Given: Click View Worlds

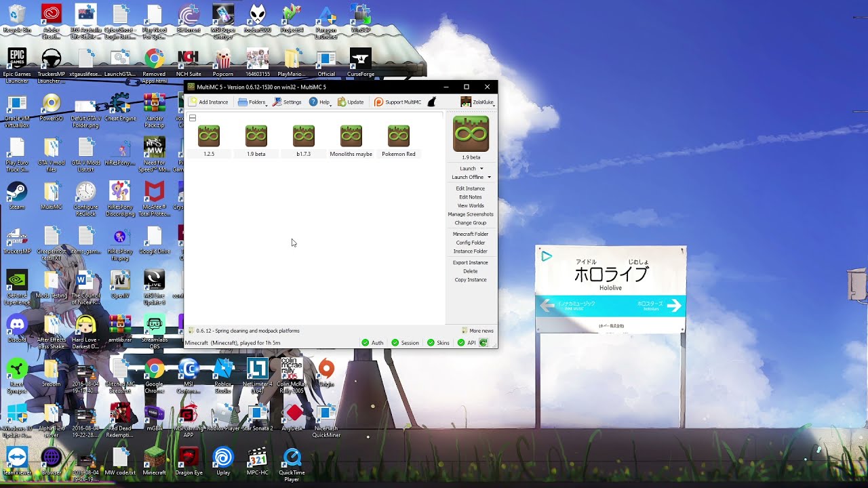Looking at the screenshot, I should click(471, 205).
